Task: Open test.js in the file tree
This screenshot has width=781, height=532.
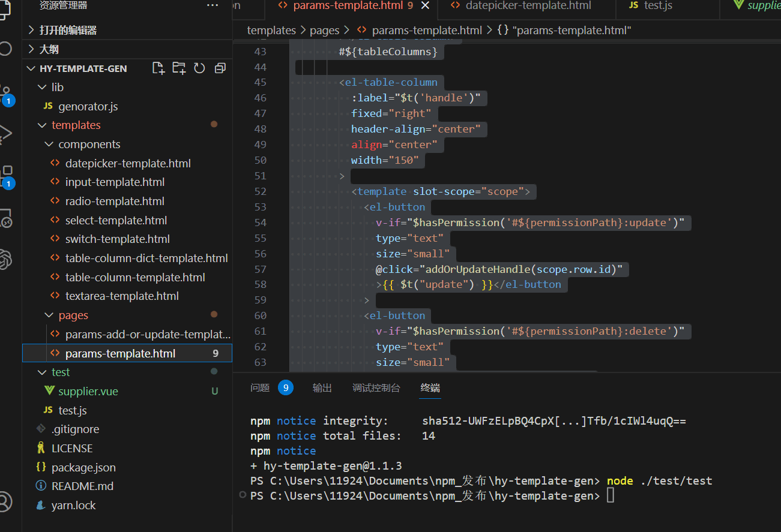Action: tap(127, 410)
